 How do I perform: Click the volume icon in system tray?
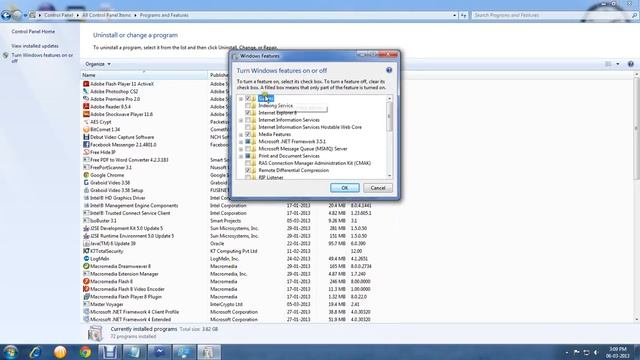596,352
